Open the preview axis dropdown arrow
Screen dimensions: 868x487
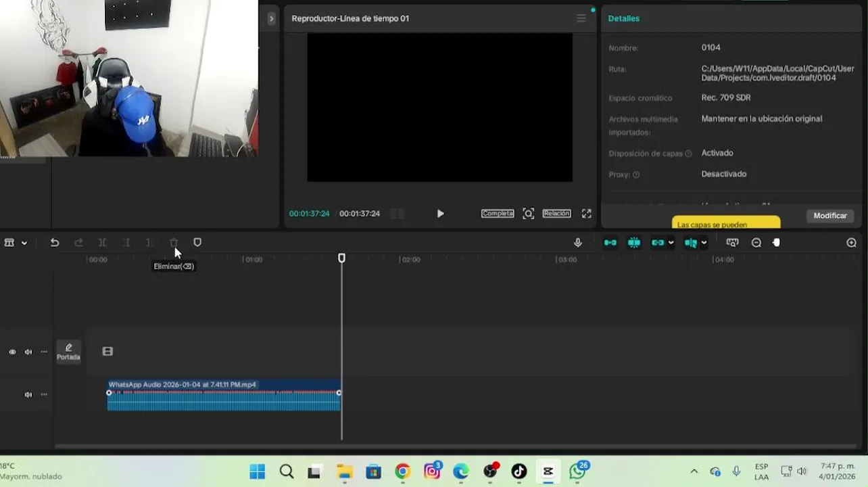point(704,243)
